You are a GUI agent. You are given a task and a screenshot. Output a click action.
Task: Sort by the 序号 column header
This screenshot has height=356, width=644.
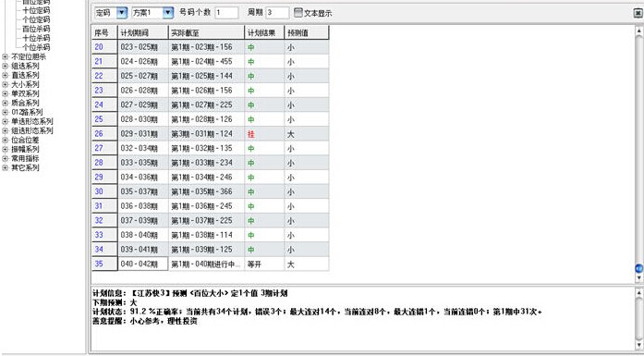pos(104,33)
